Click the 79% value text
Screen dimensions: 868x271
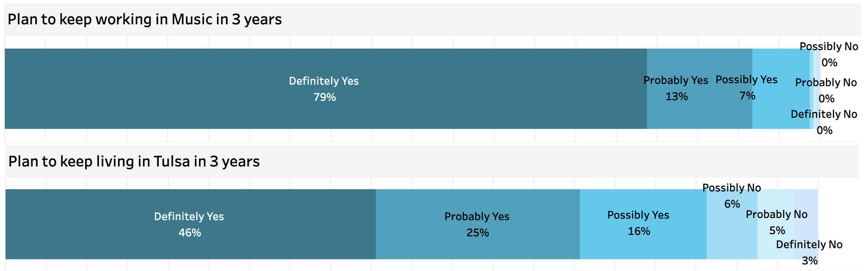tap(325, 98)
